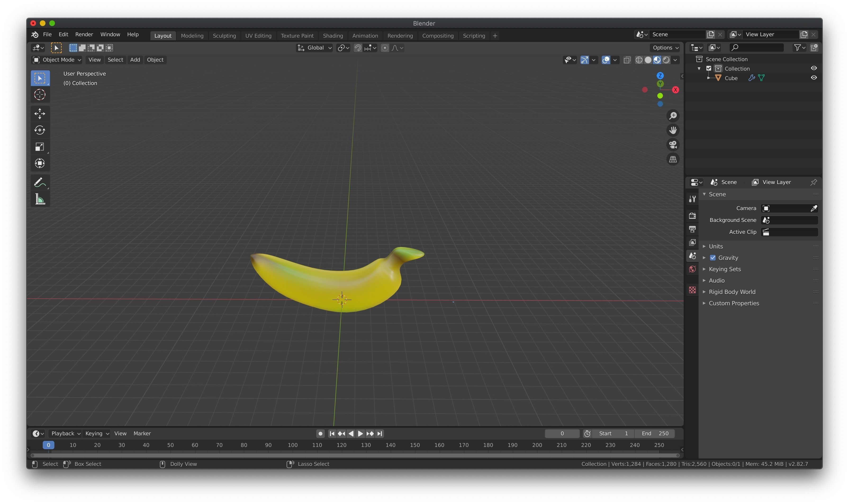Screen dimensions: 849x504
Task: Select the 3D Cursor tool
Action: point(40,94)
